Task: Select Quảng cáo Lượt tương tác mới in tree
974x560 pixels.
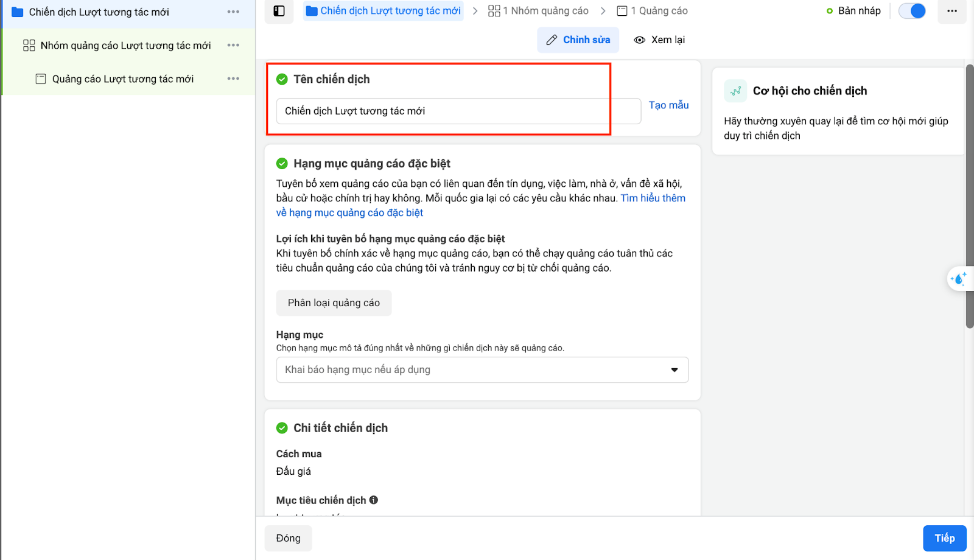Action: (x=123, y=79)
